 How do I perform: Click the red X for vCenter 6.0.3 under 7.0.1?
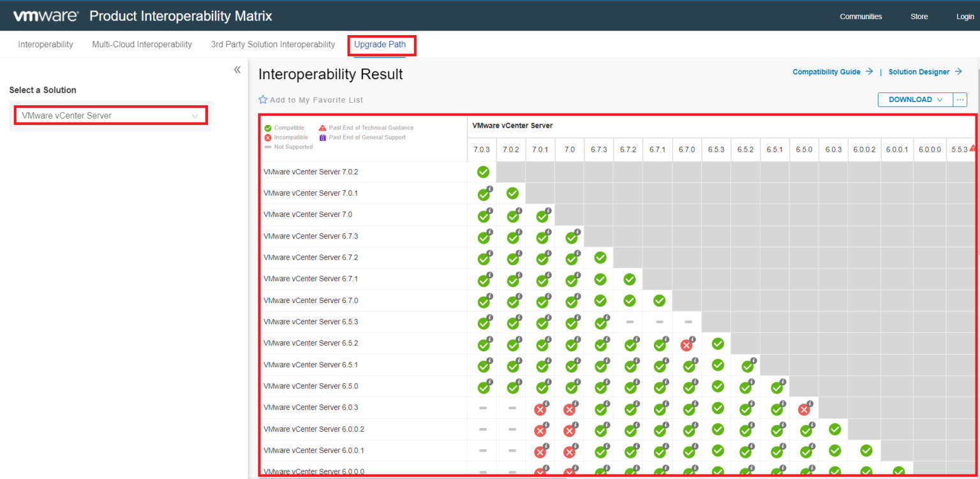[x=540, y=408]
